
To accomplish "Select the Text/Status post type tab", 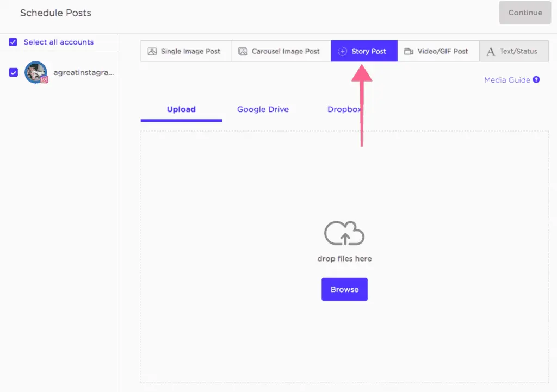I will point(514,52).
